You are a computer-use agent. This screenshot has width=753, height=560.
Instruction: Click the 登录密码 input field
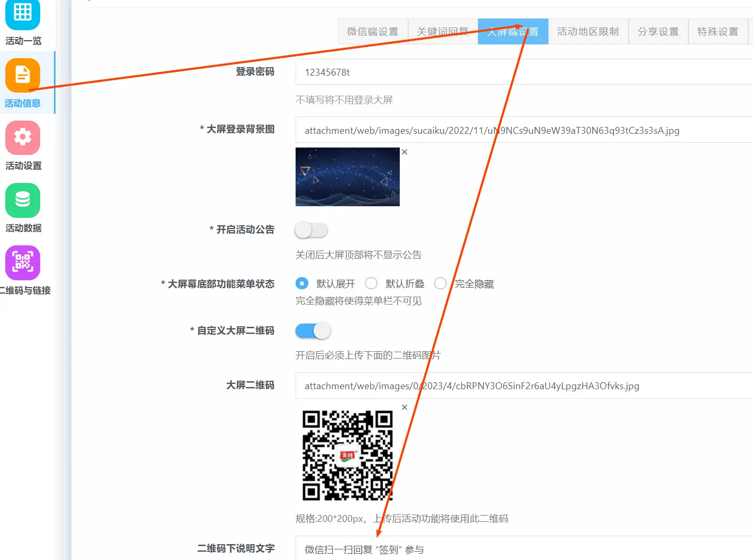pyautogui.click(x=524, y=72)
